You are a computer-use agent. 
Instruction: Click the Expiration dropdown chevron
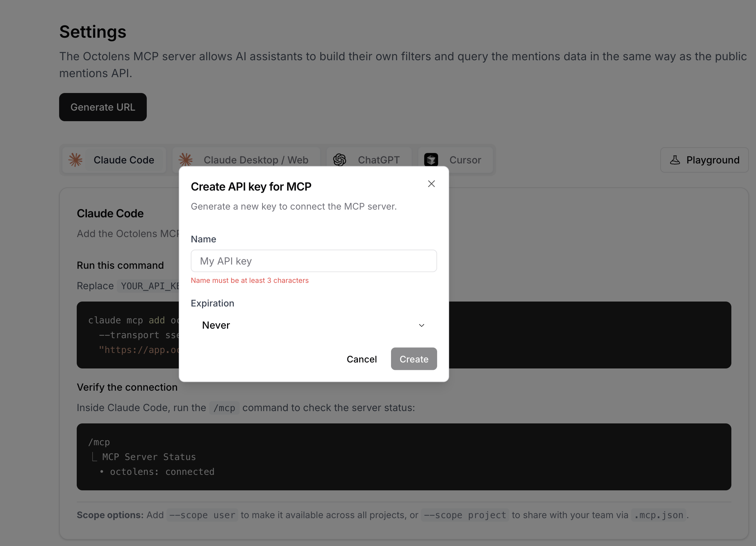(x=422, y=325)
